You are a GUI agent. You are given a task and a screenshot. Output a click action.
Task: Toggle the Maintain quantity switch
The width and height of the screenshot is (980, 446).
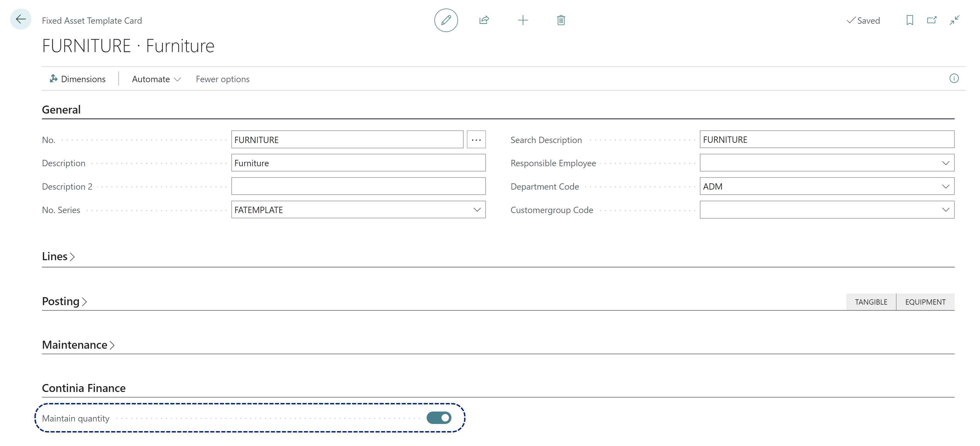point(439,418)
